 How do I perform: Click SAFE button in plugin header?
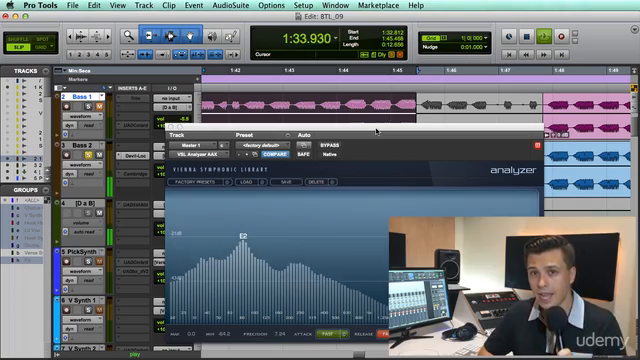pyautogui.click(x=303, y=154)
